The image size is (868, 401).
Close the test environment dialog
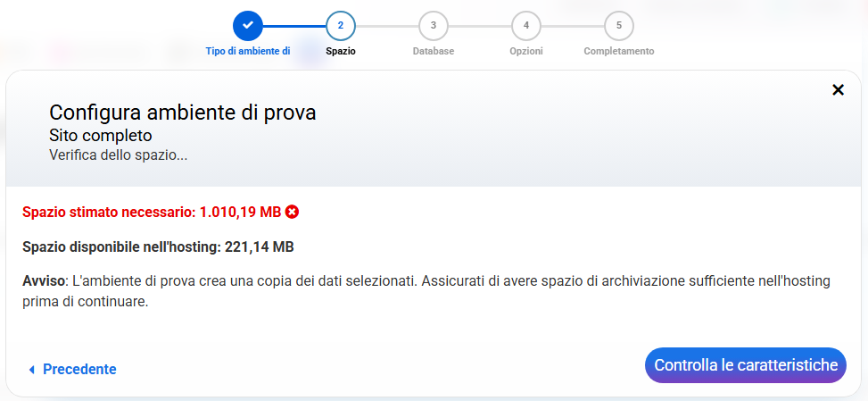click(838, 89)
